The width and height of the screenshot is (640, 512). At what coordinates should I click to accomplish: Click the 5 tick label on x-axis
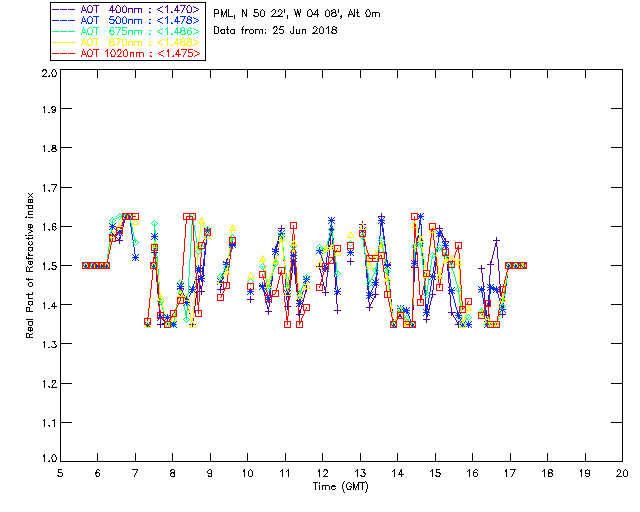coord(60,474)
